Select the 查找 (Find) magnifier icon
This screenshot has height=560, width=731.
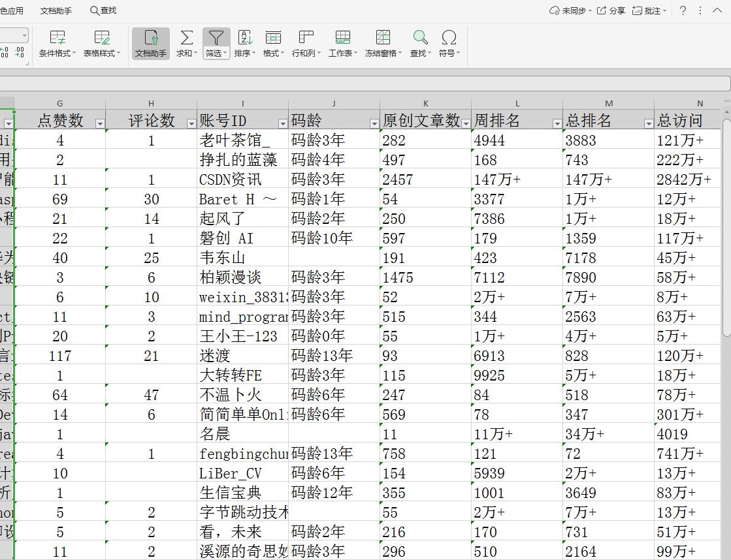419,42
